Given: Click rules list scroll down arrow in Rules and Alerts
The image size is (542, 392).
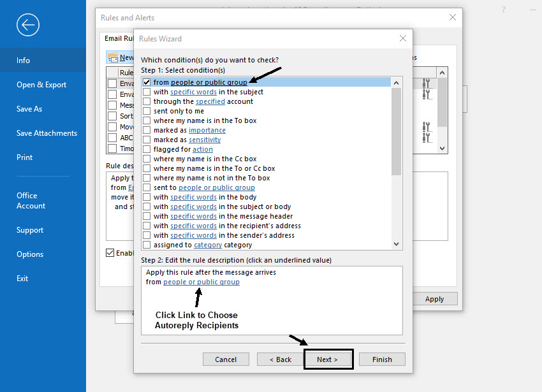Looking at the screenshot, I should tap(442, 149).
